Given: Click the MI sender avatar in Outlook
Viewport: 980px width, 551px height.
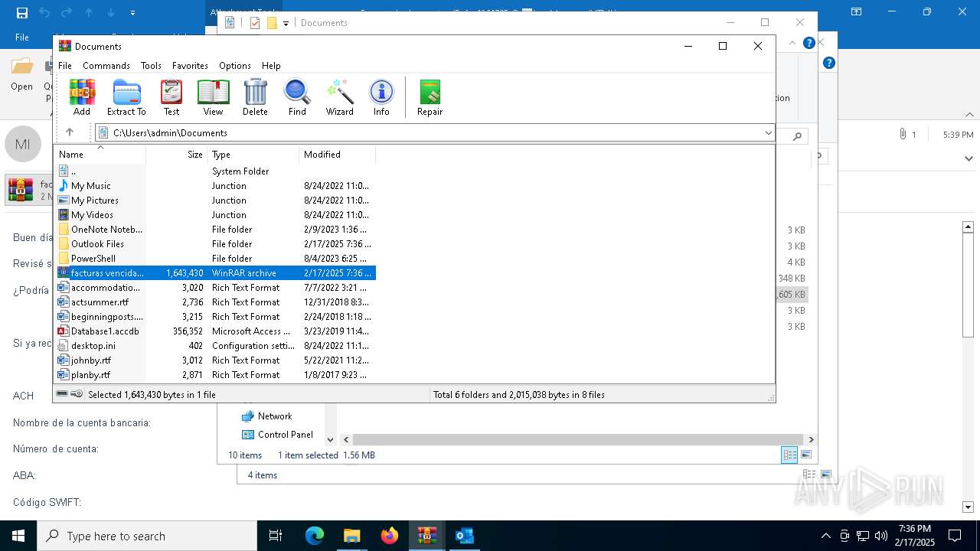Looking at the screenshot, I should pos(23,144).
